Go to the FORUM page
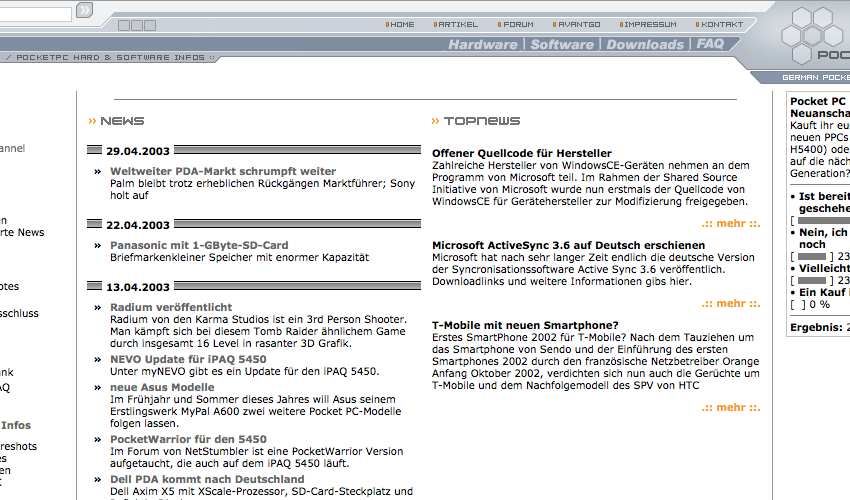This screenshot has width=850, height=500. tap(516, 24)
